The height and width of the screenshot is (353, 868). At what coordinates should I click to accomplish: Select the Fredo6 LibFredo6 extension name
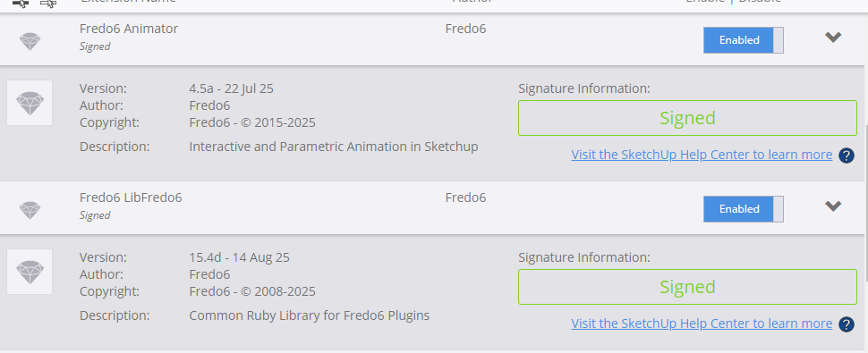coord(131,198)
